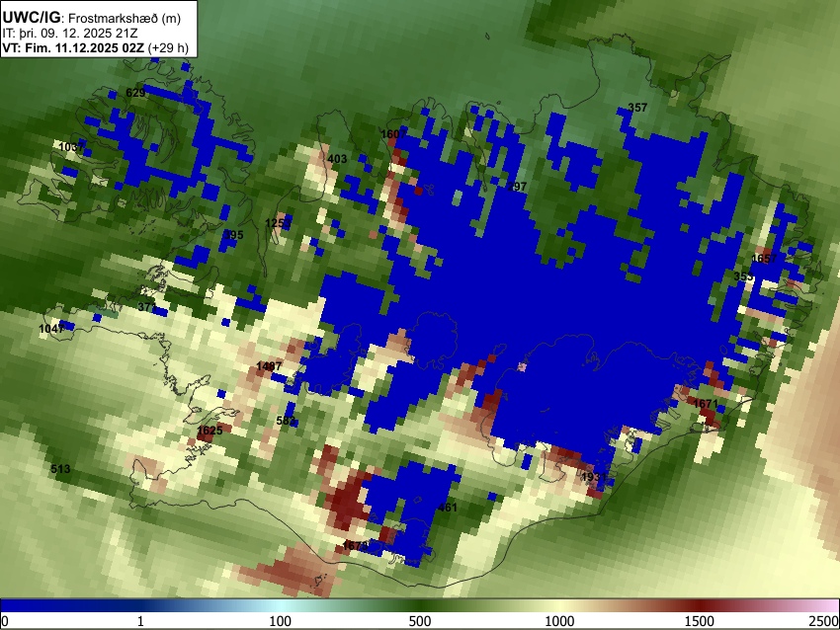The height and width of the screenshot is (630, 840).
Task: Pick the dark red section of the color bar
Action: (700, 605)
